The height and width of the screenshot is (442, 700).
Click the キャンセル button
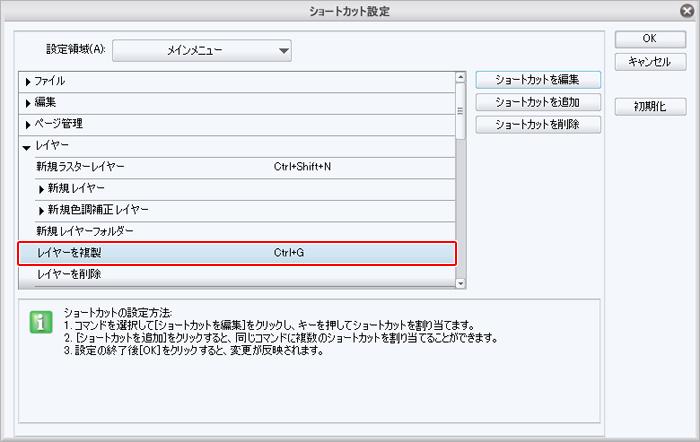[650, 62]
